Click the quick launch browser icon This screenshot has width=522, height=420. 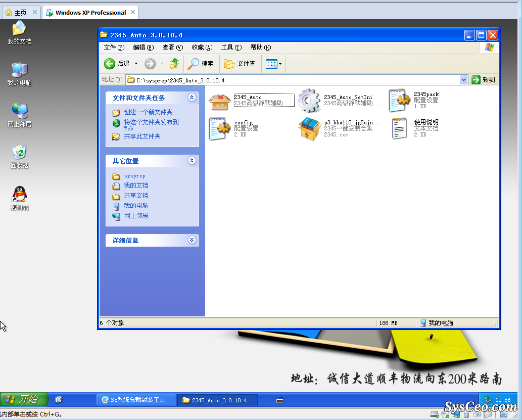[59, 399]
